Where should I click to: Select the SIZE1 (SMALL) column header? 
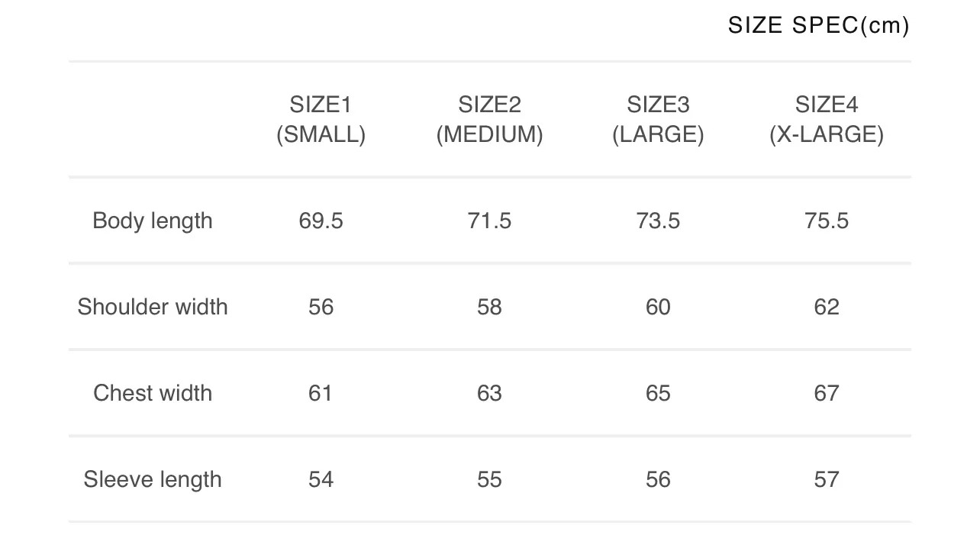pos(321,119)
